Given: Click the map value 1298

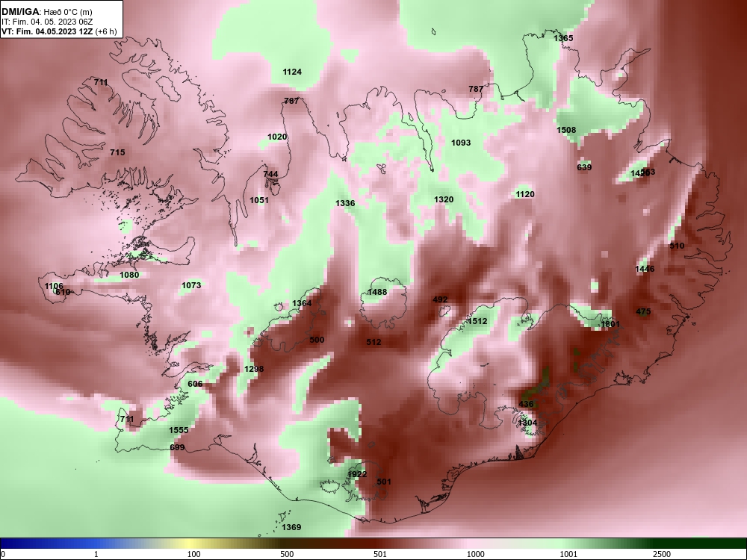Looking at the screenshot, I should pos(254,369).
